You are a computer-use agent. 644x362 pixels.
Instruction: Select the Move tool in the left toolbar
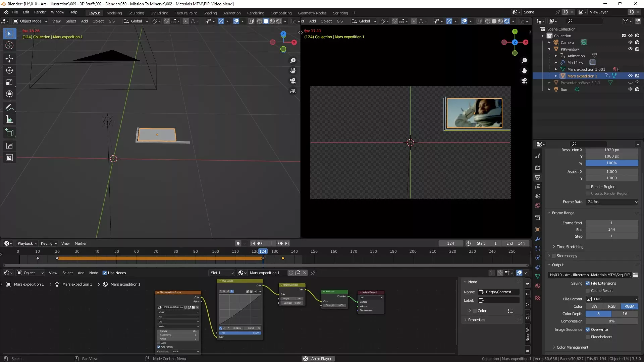click(9, 59)
